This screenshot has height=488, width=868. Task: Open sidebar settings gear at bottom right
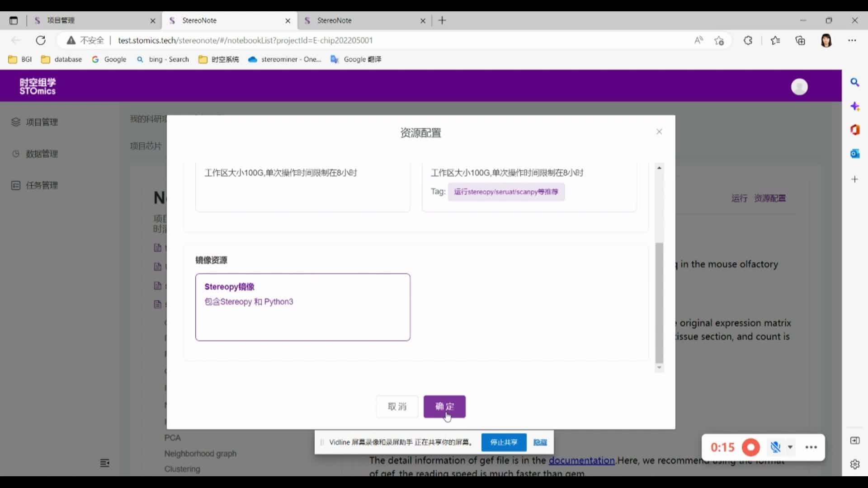tap(855, 464)
